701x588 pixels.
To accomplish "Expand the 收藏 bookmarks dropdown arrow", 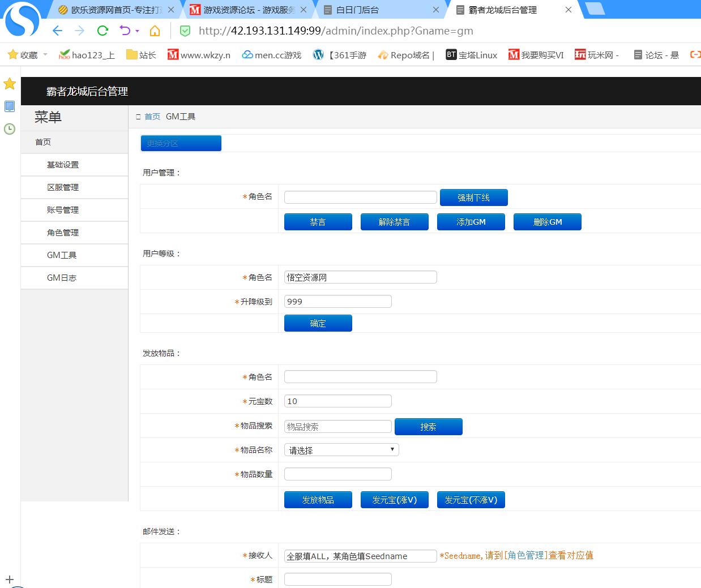I will point(45,55).
